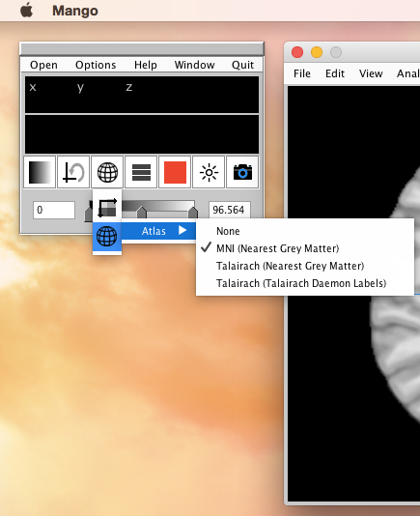Click Quit in the toolbox menu
Viewport: 420px width, 516px height.
[242, 65]
